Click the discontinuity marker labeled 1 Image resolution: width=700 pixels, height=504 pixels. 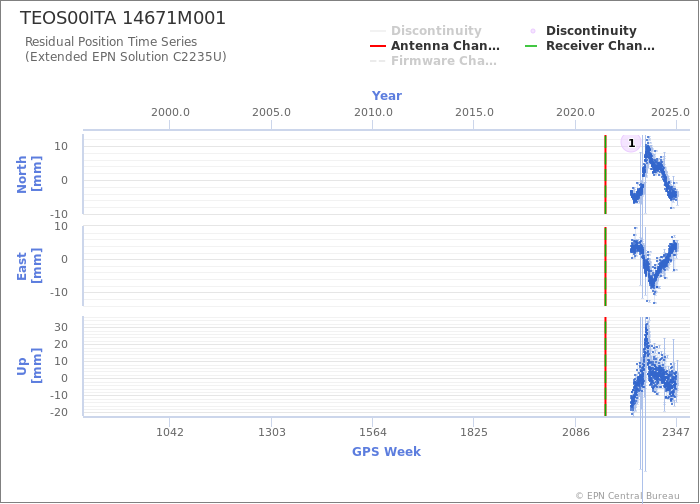[631, 143]
